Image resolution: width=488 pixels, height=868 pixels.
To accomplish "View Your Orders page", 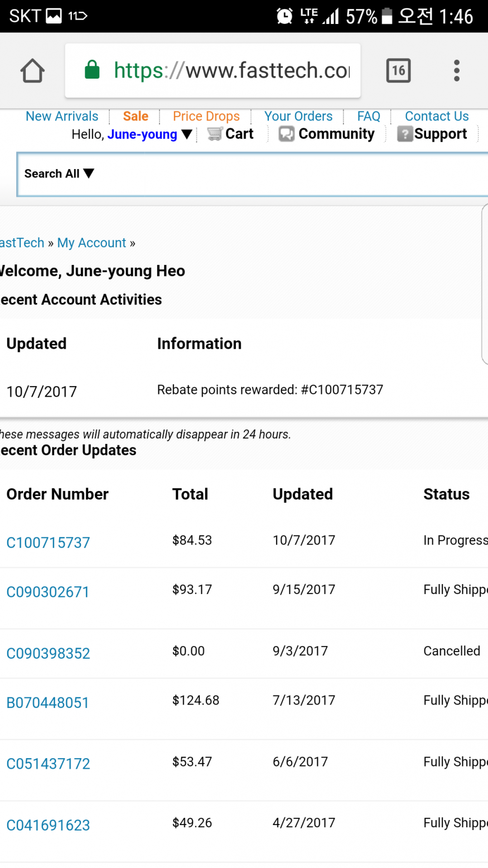I will click(x=298, y=116).
